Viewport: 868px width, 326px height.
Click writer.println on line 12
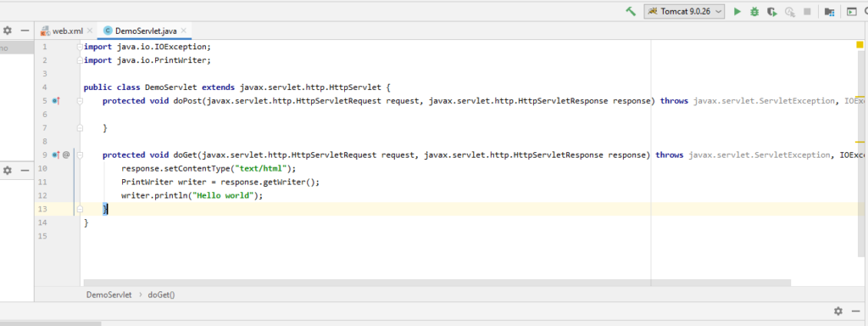point(154,196)
